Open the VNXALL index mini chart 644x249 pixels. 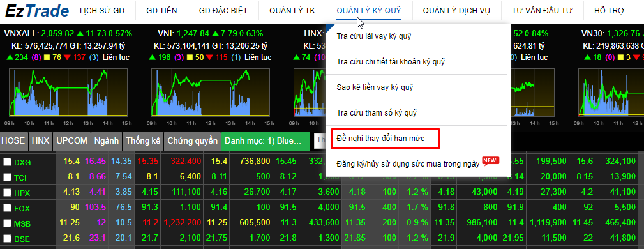click(x=68, y=93)
